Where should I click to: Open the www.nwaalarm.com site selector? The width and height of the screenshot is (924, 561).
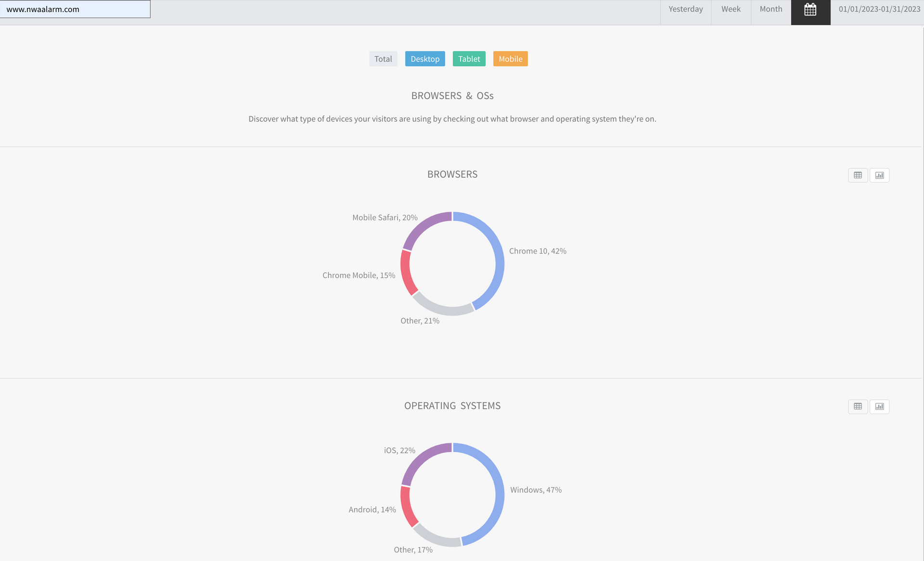[75, 9]
